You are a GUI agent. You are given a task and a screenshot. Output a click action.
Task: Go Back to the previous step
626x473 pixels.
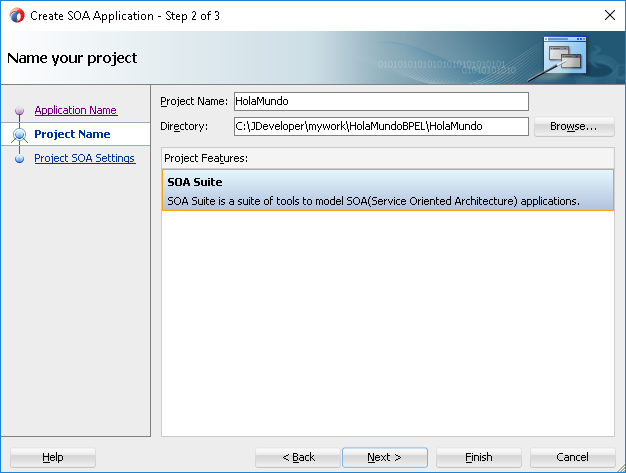298,457
